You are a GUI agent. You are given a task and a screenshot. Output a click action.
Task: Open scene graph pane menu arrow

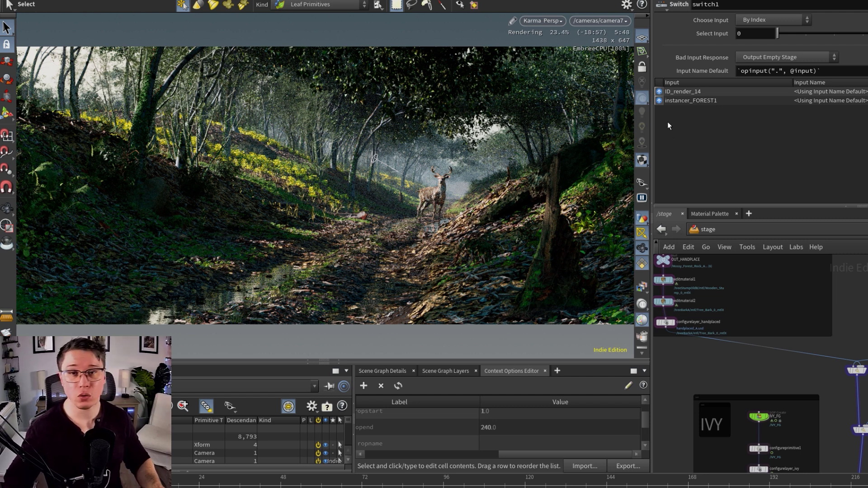click(346, 371)
